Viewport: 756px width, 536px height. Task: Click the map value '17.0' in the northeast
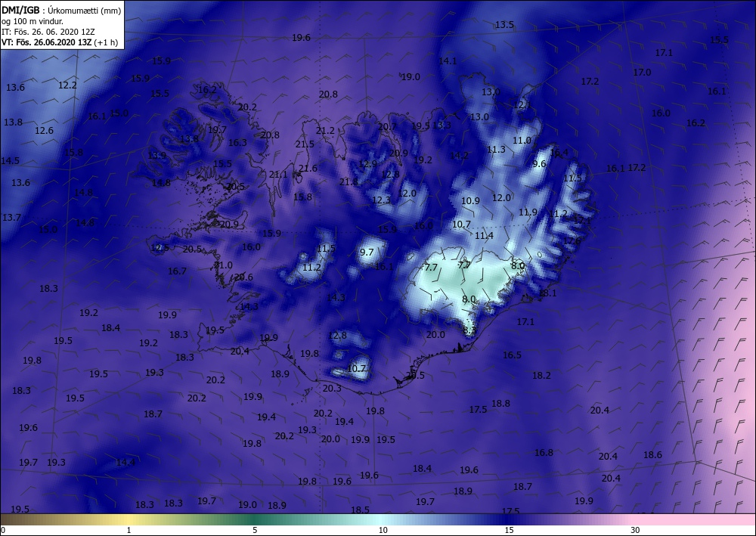pos(642,73)
